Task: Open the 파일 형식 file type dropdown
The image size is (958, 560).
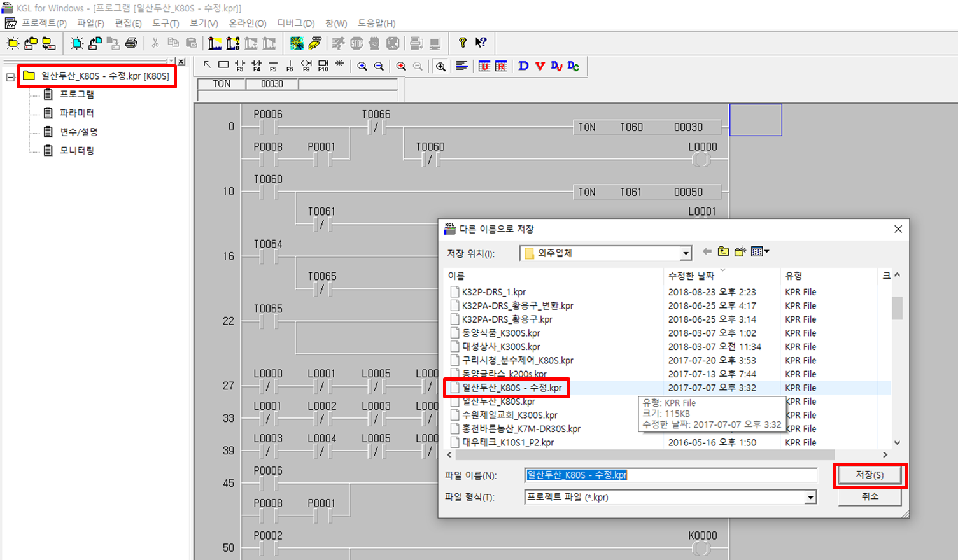Action: point(810,497)
